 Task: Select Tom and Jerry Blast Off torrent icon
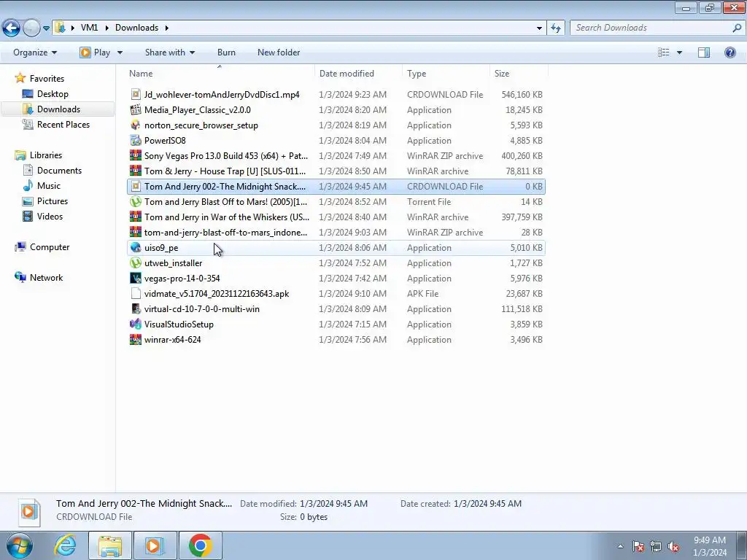coord(136,201)
